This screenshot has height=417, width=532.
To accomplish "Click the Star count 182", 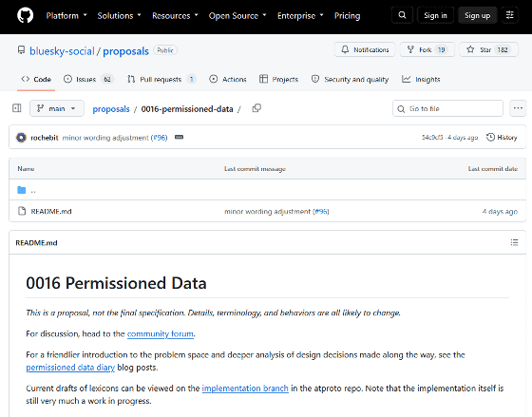I will click(503, 49).
